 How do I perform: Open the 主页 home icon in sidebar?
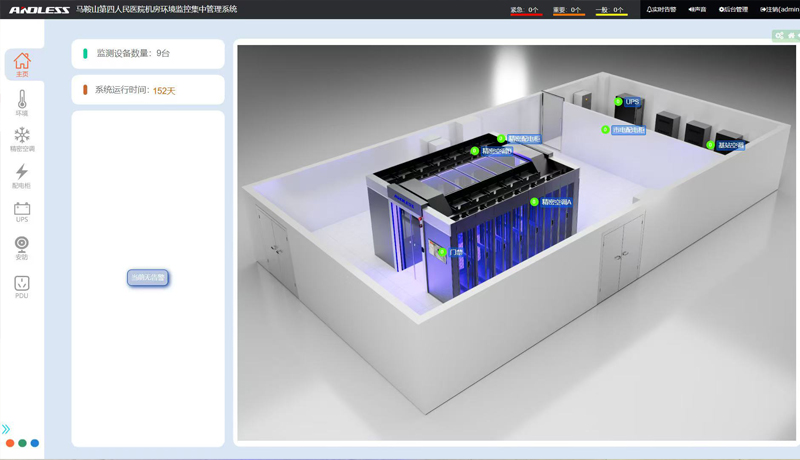tap(22, 64)
